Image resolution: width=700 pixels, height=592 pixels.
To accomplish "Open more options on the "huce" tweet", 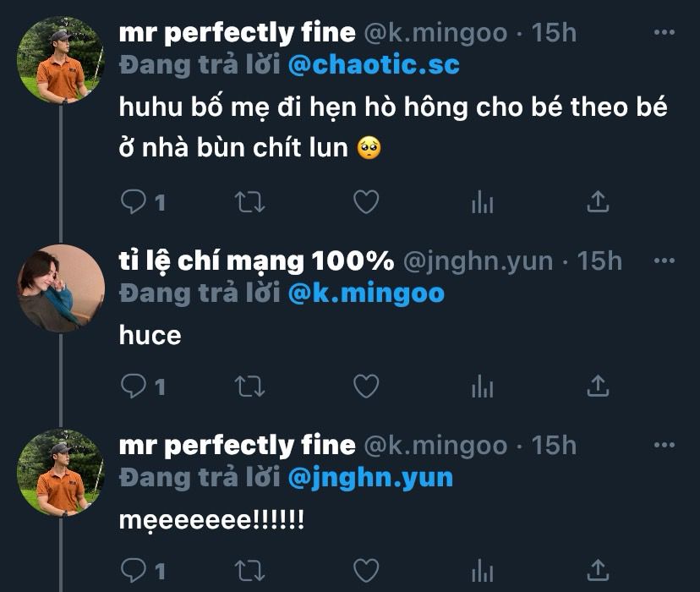I will tap(665, 261).
